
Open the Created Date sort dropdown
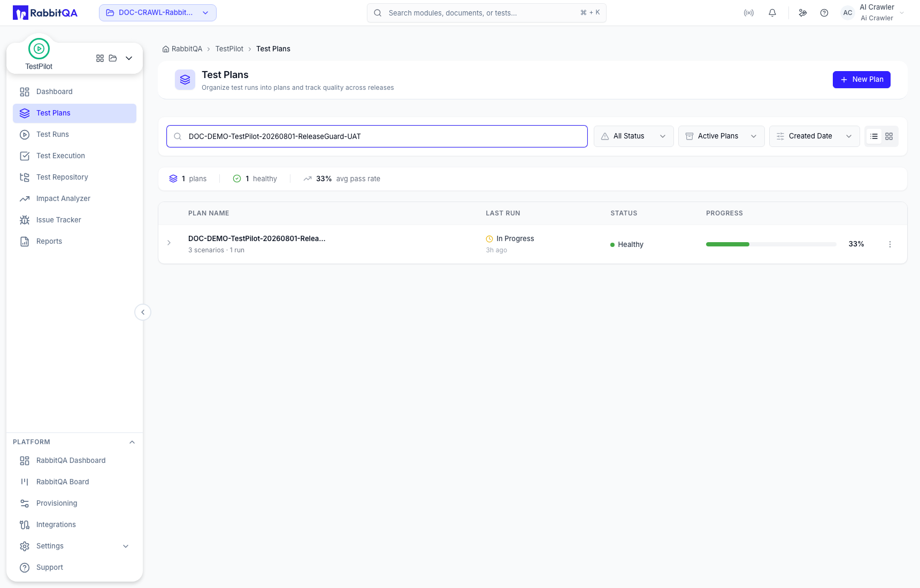pyautogui.click(x=815, y=136)
